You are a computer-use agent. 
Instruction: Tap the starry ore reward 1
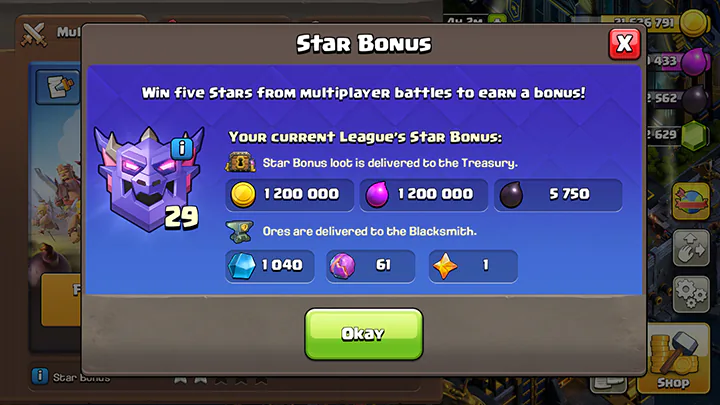[473, 266]
